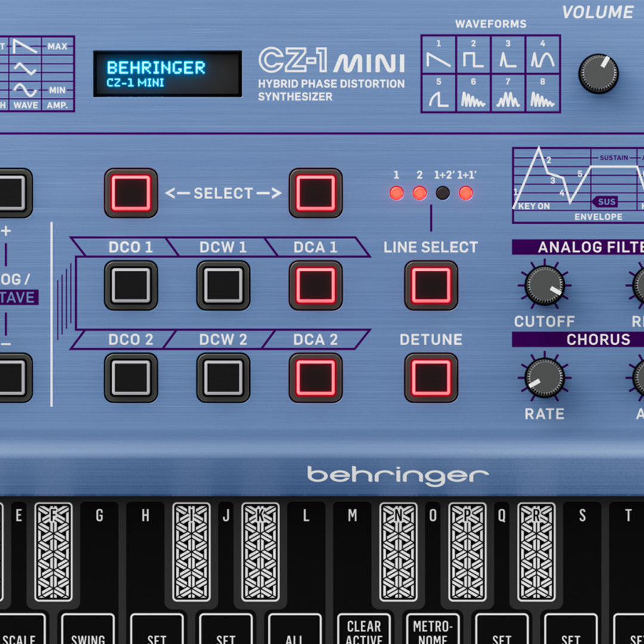Click the line 1 LED indicator
Screen dimensions: 644x644
[x=397, y=193]
